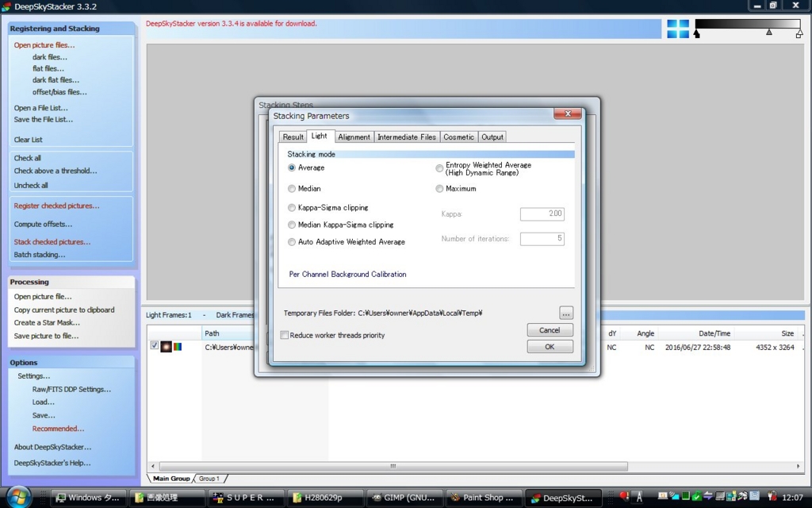Screen dimensions: 812x508
Task: Click the white point gradient marker
Action: 799,33
